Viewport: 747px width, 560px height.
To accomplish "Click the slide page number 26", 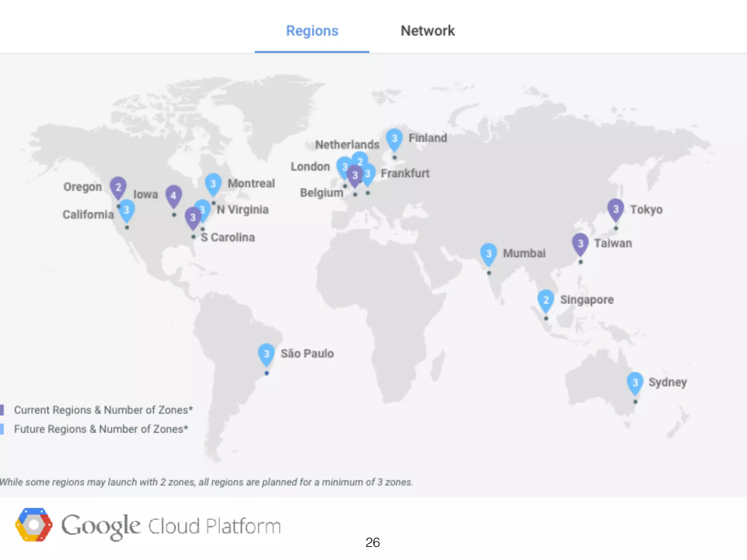I will click(x=372, y=542).
